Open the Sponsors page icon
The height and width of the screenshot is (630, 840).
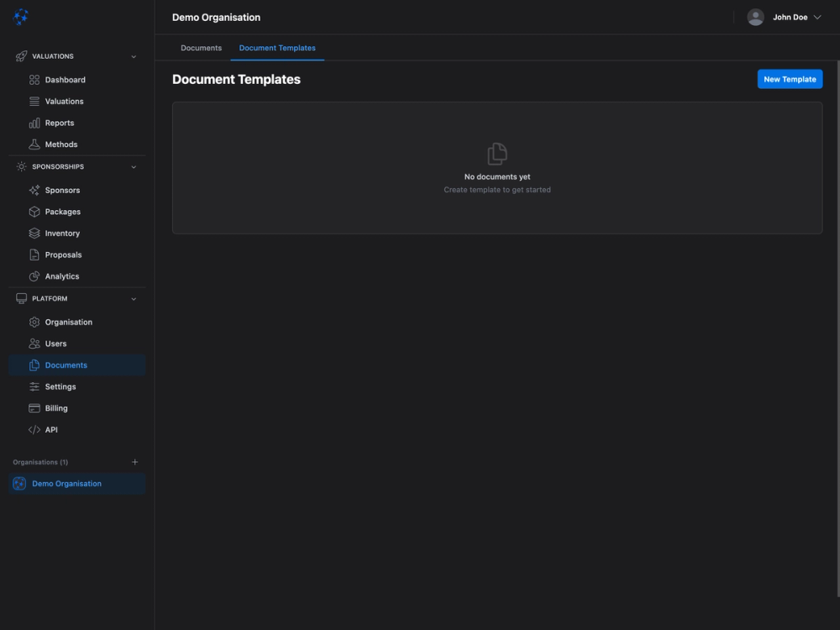[33, 190]
